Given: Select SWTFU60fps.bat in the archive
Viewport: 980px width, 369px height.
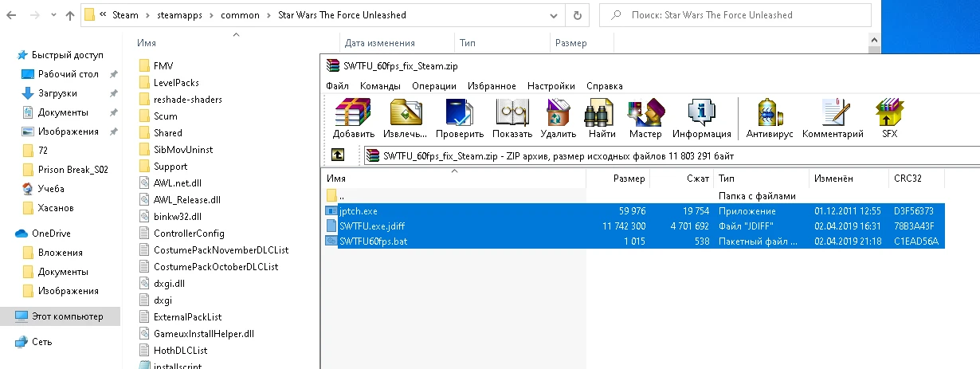Looking at the screenshot, I should click(x=634, y=241).
